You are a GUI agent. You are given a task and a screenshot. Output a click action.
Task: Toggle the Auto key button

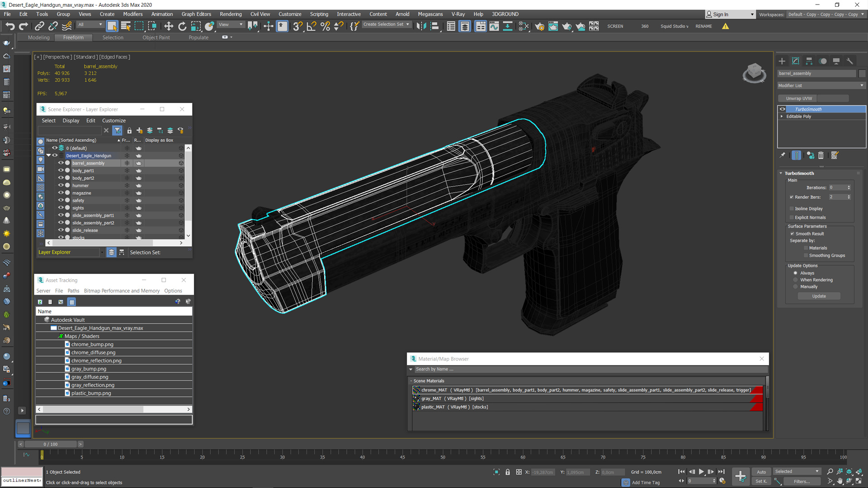pos(761,472)
